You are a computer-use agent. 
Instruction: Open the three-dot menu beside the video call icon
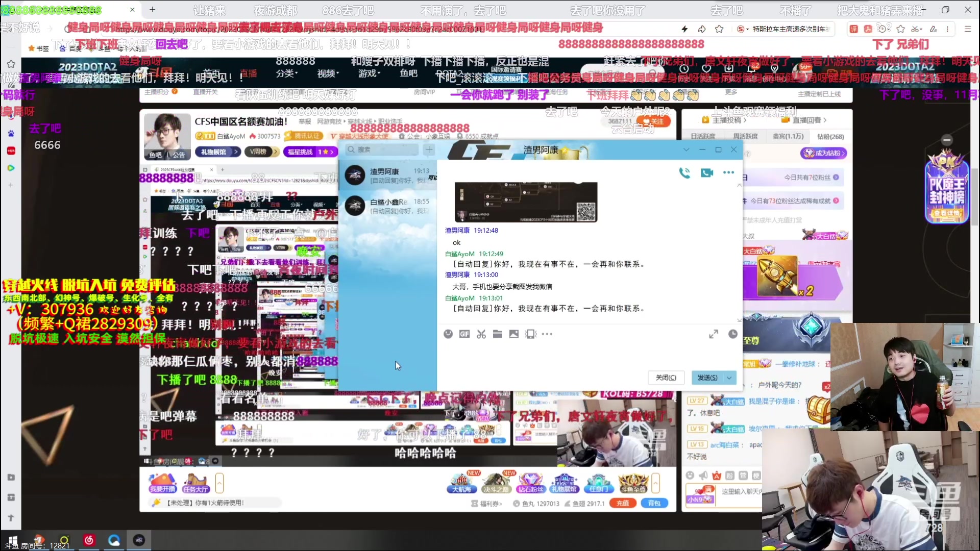tap(728, 173)
